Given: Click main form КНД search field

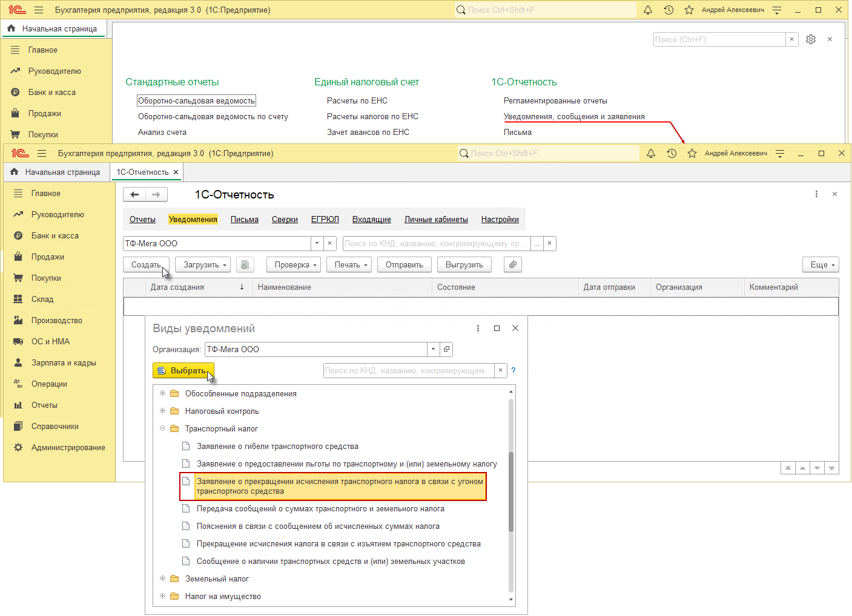Looking at the screenshot, I should [x=437, y=243].
